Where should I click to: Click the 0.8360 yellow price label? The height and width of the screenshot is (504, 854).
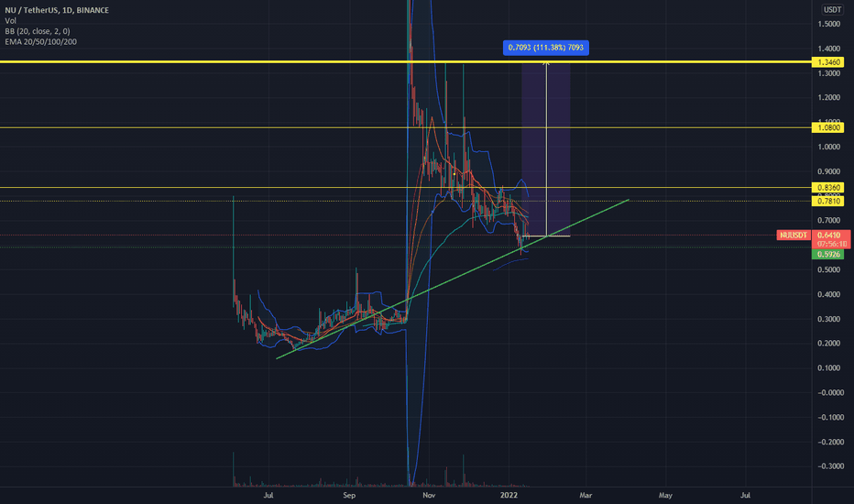point(827,188)
